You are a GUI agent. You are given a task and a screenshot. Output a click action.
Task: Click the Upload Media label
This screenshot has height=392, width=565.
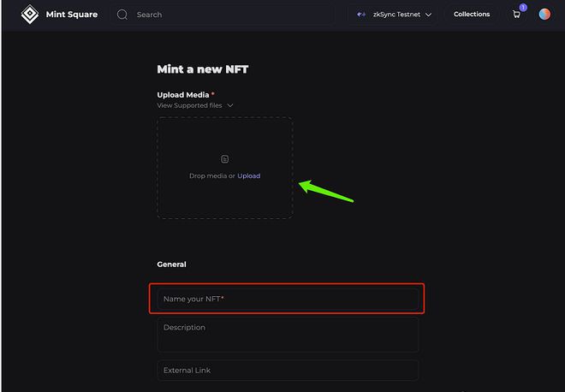click(x=183, y=94)
